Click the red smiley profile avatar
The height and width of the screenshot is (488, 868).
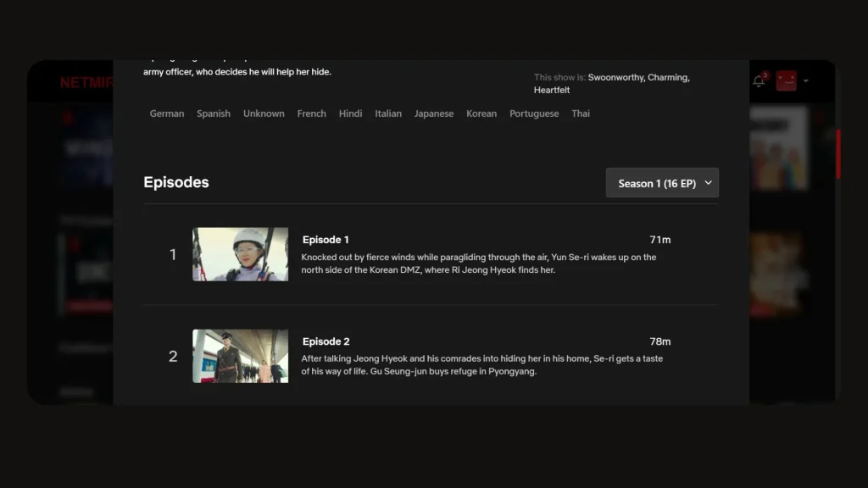786,81
